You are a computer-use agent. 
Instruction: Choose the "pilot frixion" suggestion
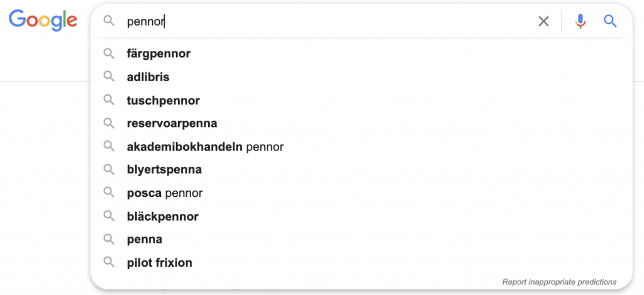160,263
